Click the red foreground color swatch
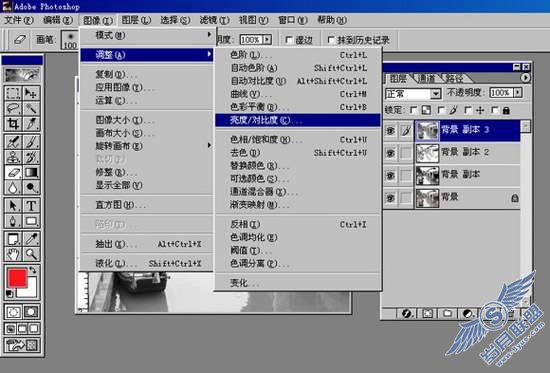The image size is (550, 373). coord(17,278)
